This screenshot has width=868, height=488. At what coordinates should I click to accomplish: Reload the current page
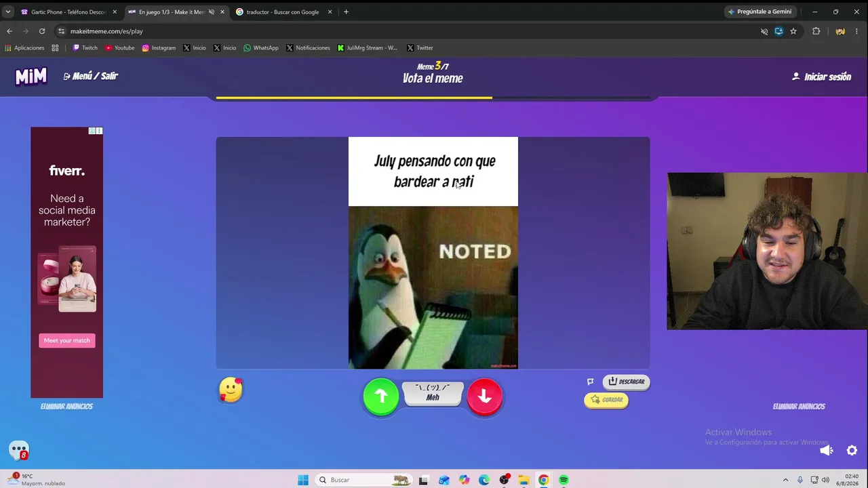[42, 31]
